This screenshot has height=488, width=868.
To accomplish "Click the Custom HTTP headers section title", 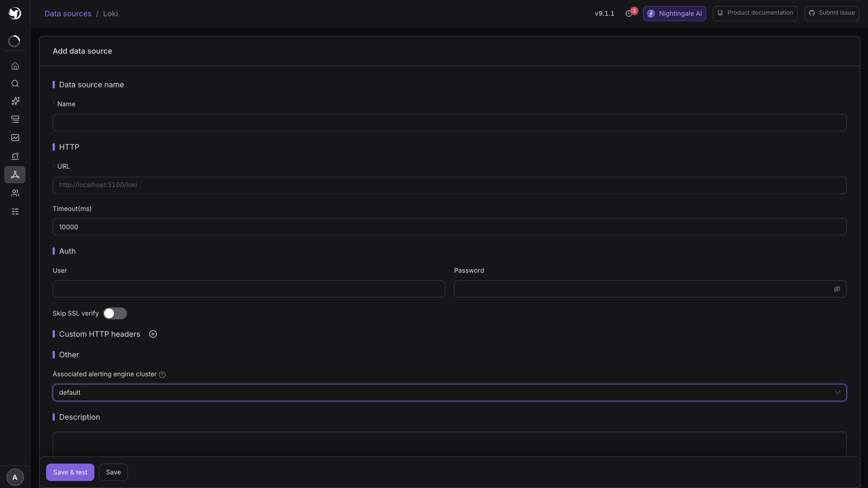I will [x=99, y=334].
